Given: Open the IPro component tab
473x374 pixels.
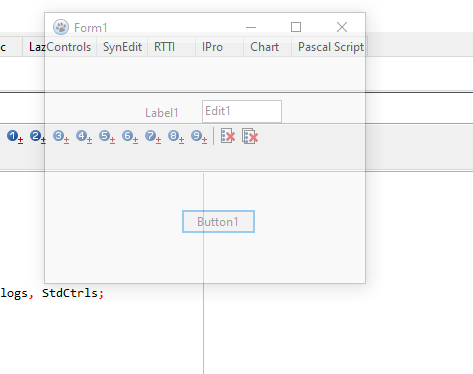Looking at the screenshot, I should click(x=219, y=47).
